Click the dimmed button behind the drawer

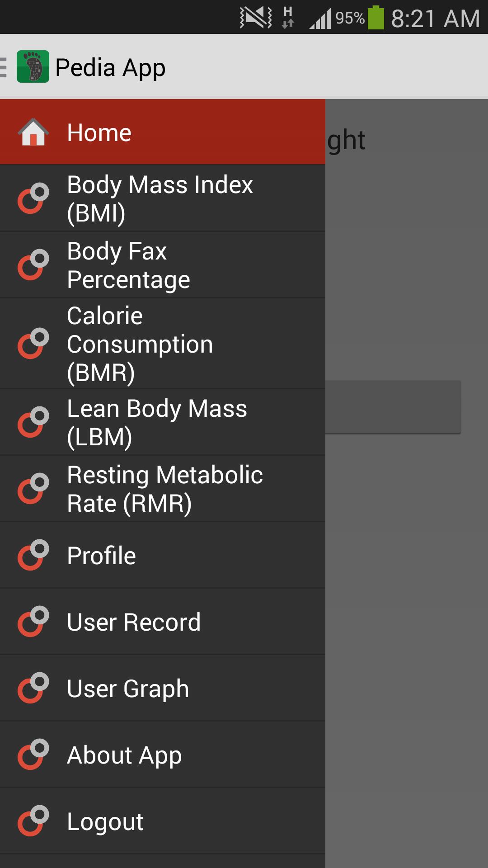tap(393, 407)
